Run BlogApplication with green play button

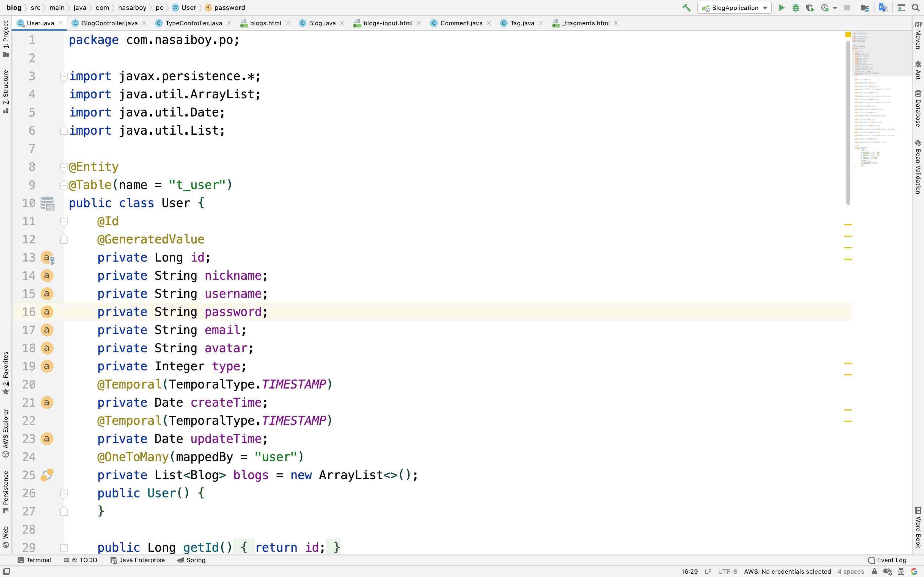click(x=782, y=8)
